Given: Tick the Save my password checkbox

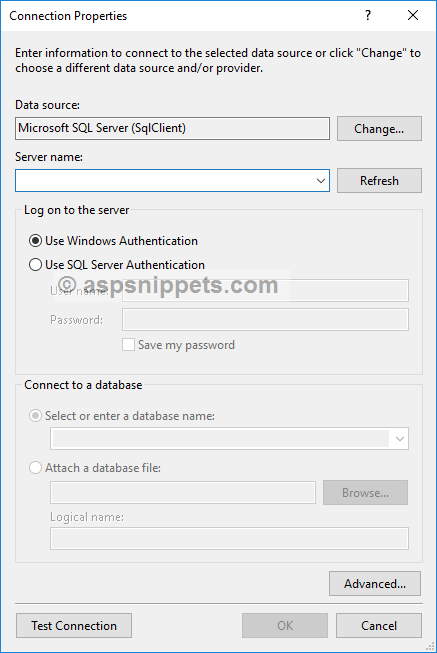Looking at the screenshot, I should 128,345.
